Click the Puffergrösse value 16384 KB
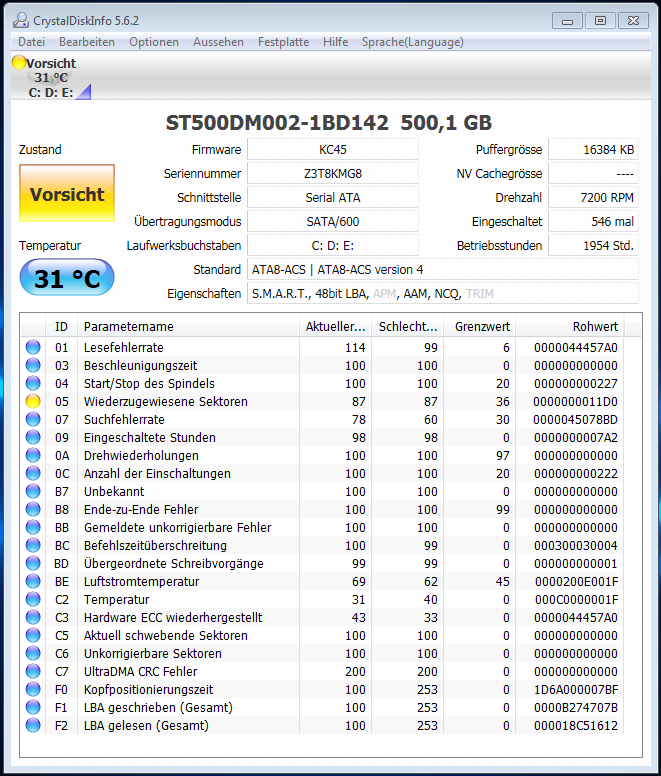The image size is (661, 776). tap(594, 149)
